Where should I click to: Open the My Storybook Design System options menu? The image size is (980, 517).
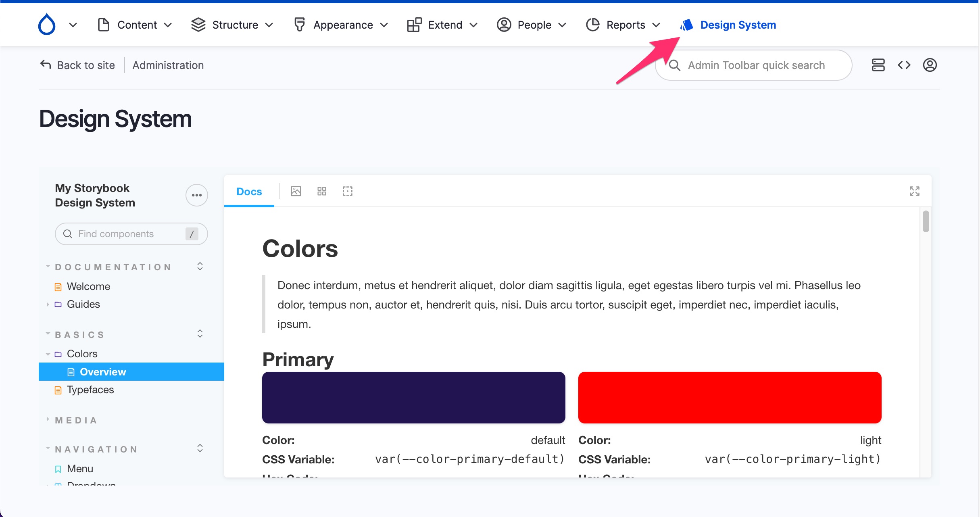(x=196, y=195)
